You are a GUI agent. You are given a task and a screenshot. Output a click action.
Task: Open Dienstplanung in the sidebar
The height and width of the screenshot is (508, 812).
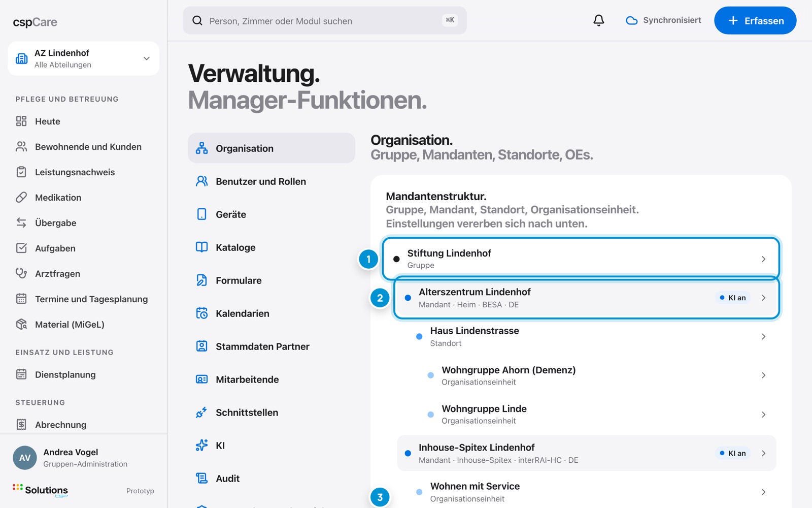coord(83,374)
